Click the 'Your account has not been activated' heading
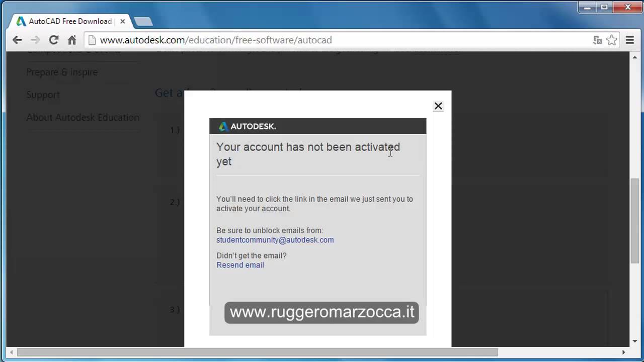 click(x=308, y=154)
